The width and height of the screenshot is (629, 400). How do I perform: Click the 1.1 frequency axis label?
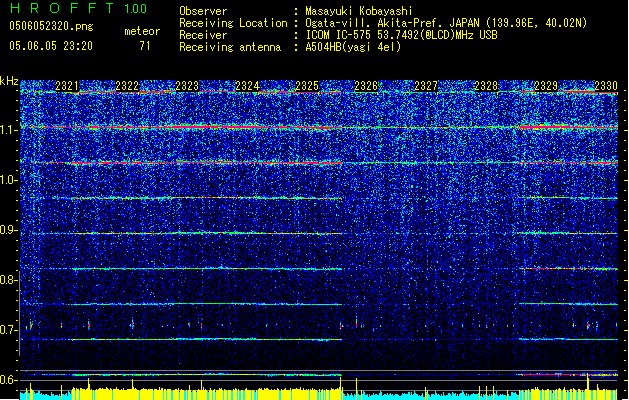(8, 130)
